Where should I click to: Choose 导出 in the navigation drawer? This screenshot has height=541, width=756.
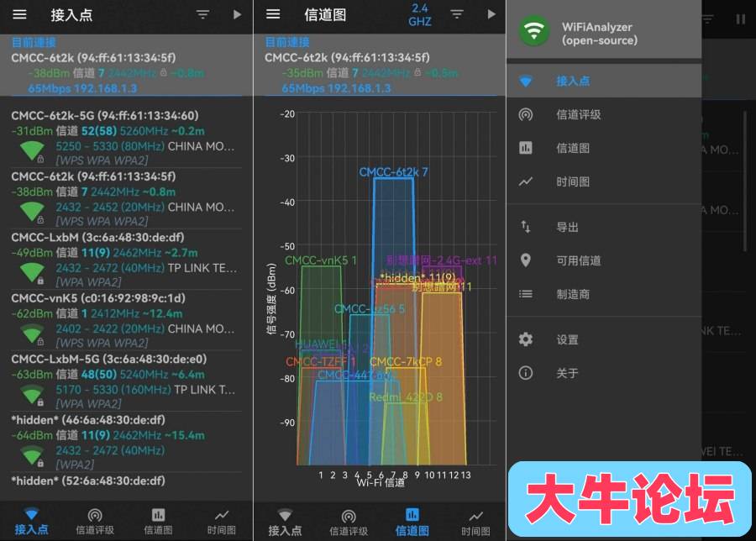(604, 227)
